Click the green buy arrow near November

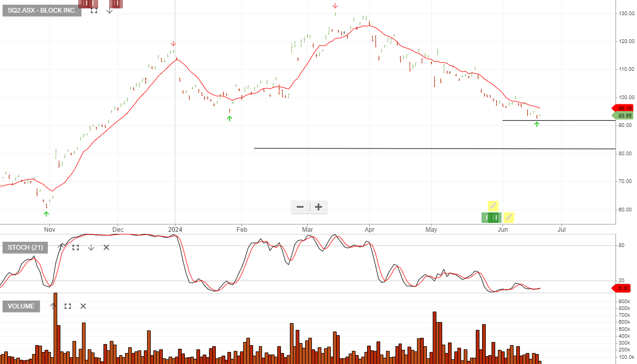(x=46, y=213)
